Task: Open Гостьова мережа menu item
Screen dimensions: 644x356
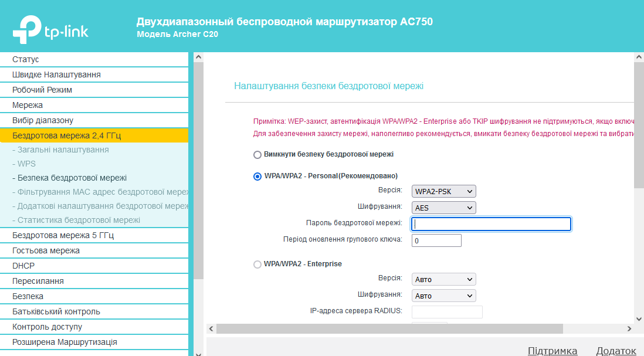Action: 94,250
